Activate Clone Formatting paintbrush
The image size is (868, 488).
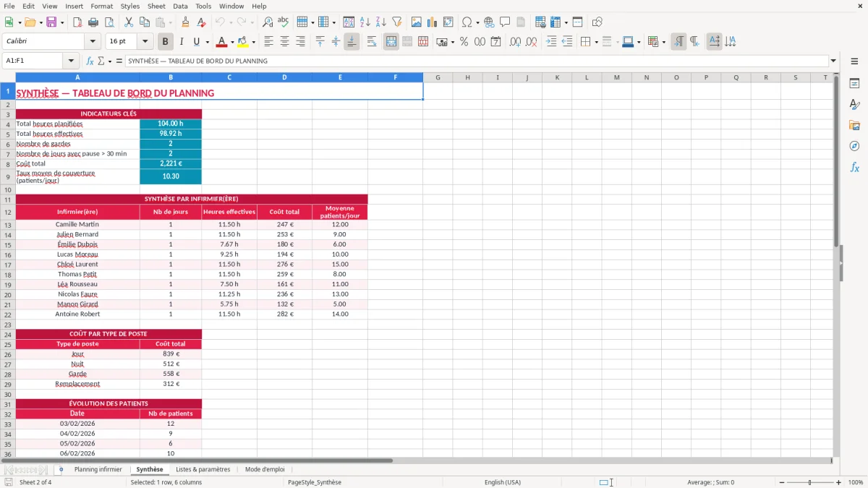(x=186, y=22)
